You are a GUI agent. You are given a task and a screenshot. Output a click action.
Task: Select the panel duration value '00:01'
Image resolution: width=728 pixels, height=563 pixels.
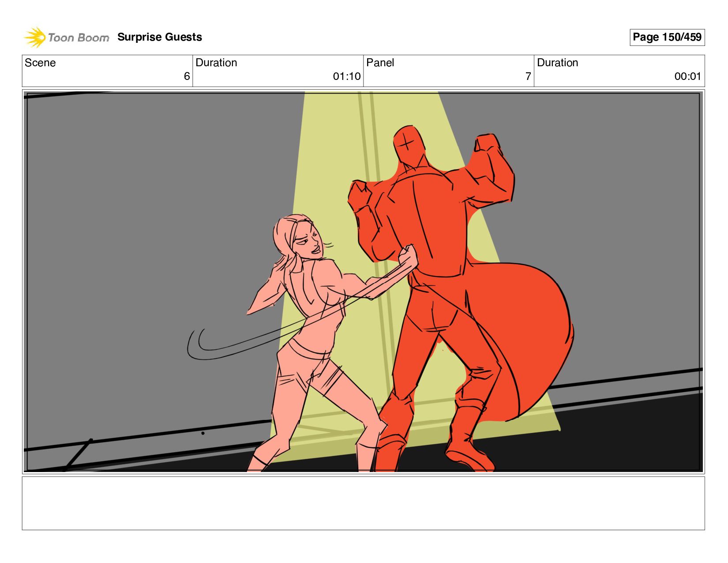point(688,76)
